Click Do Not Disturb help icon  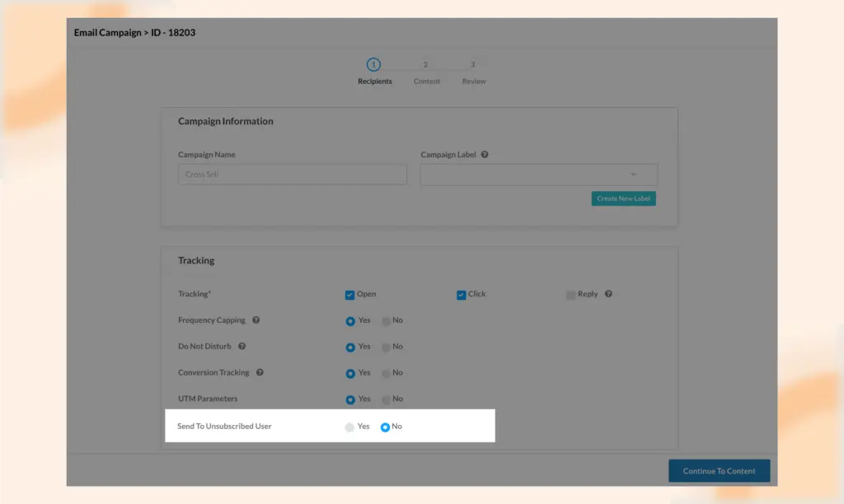[x=242, y=347]
